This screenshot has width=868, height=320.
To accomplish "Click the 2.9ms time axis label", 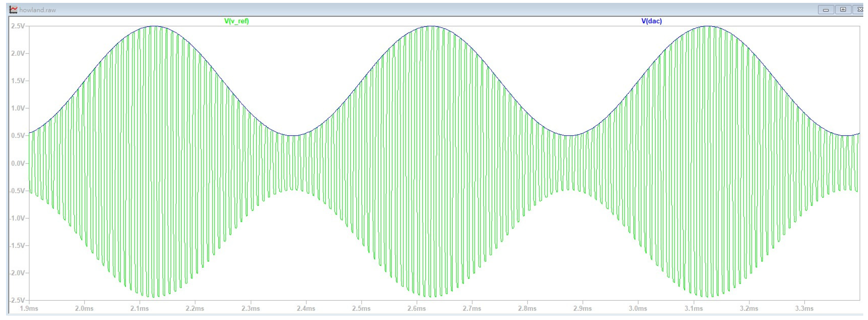I will pos(583,308).
